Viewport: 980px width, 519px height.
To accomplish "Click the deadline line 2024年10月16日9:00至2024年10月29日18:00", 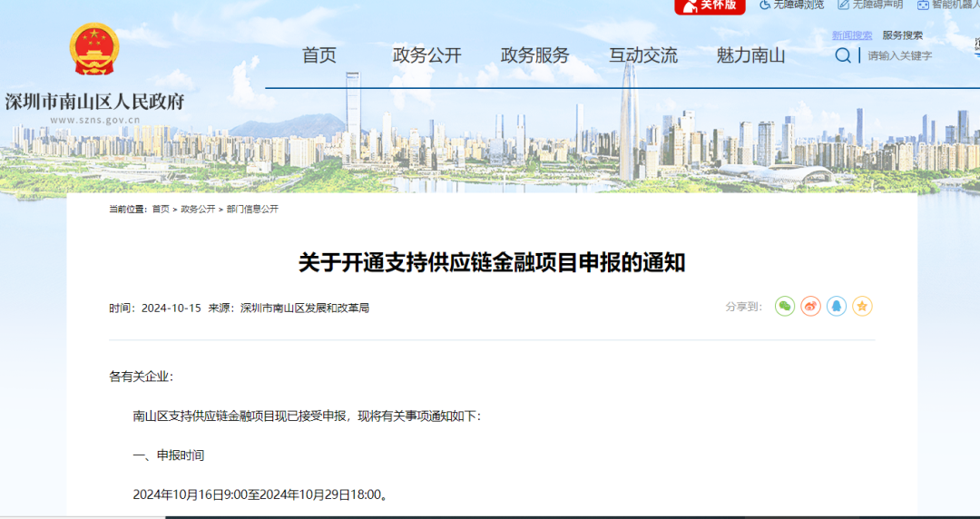I will click(x=260, y=495).
